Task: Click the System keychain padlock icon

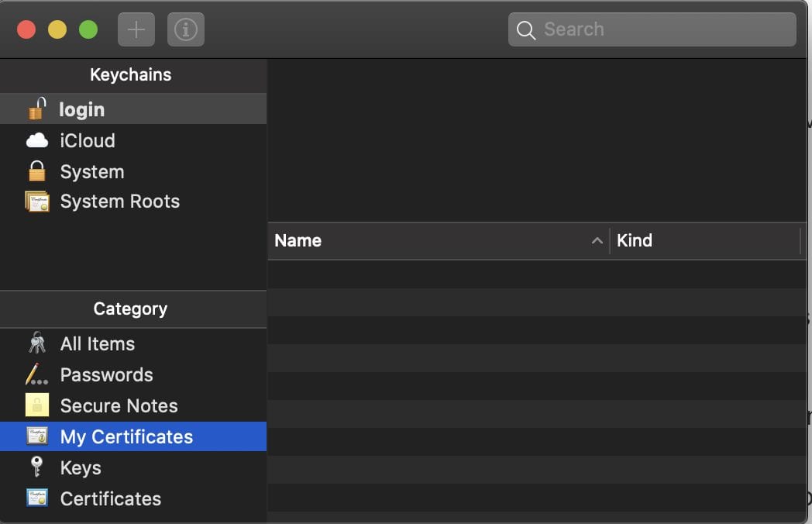Action: click(x=37, y=171)
